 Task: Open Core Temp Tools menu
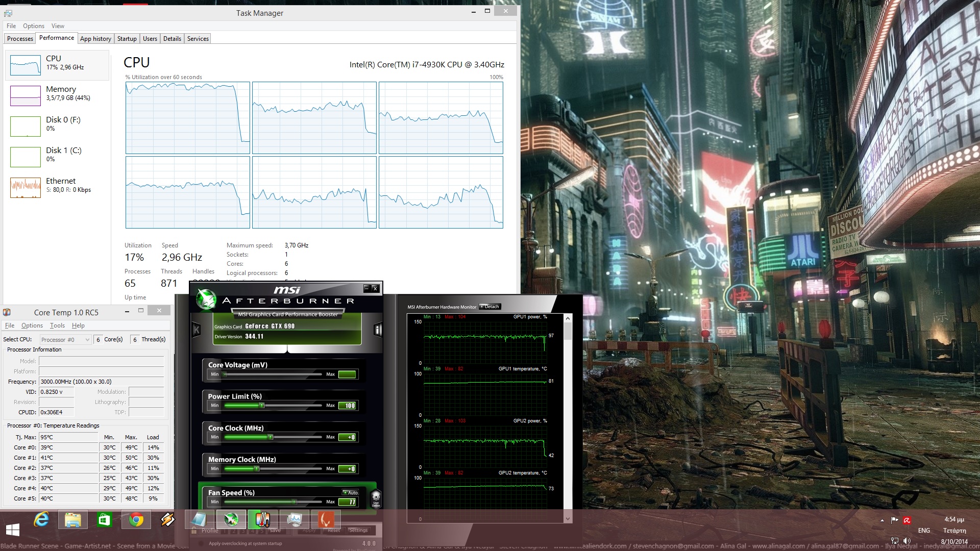(x=57, y=325)
